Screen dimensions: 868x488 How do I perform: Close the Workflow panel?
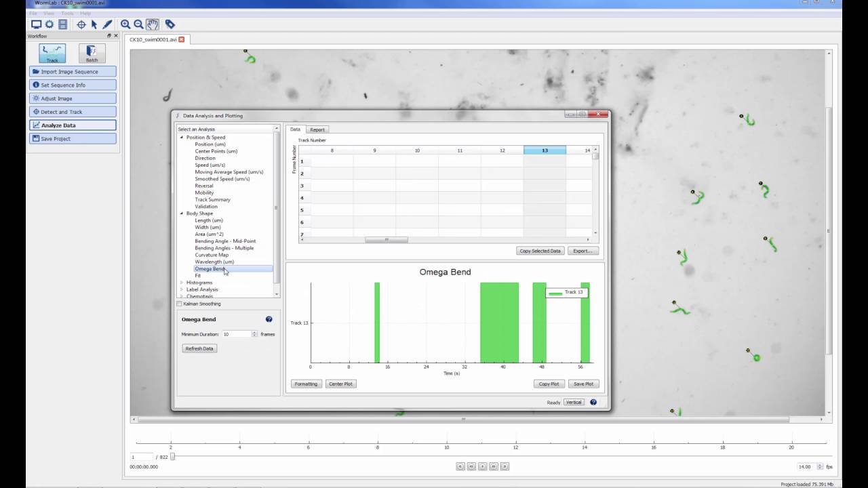tap(116, 36)
